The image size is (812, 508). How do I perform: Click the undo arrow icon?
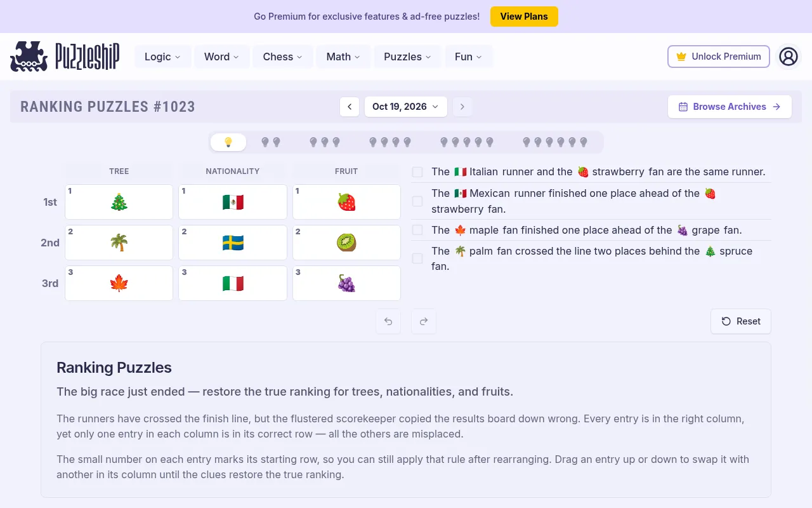click(388, 321)
